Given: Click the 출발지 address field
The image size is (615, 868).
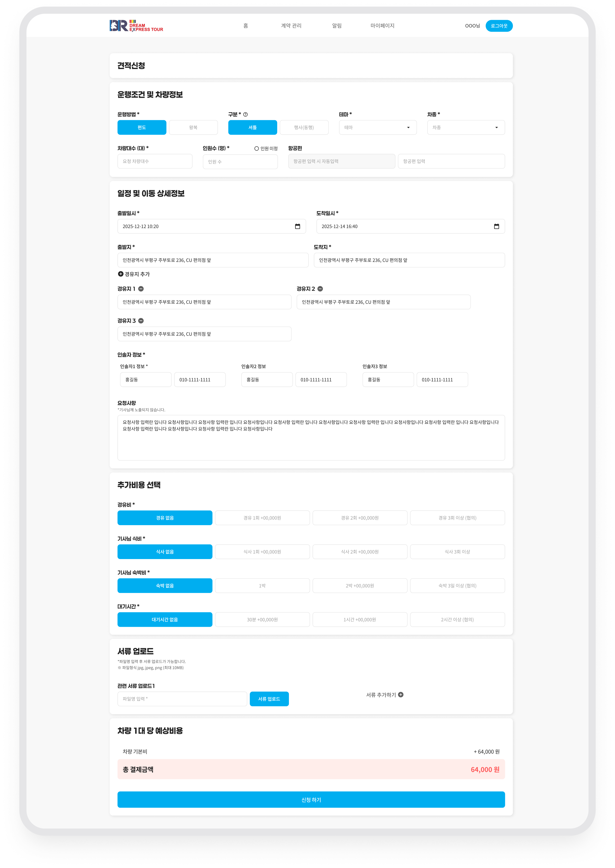Looking at the screenshot, I should click(213, 260).
